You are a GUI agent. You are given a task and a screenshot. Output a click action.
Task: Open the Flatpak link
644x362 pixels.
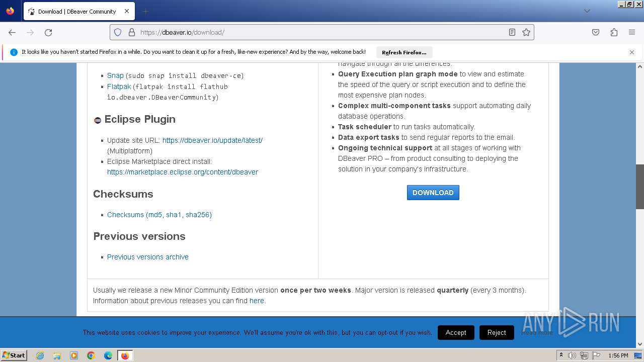click(x=119, y=86)
